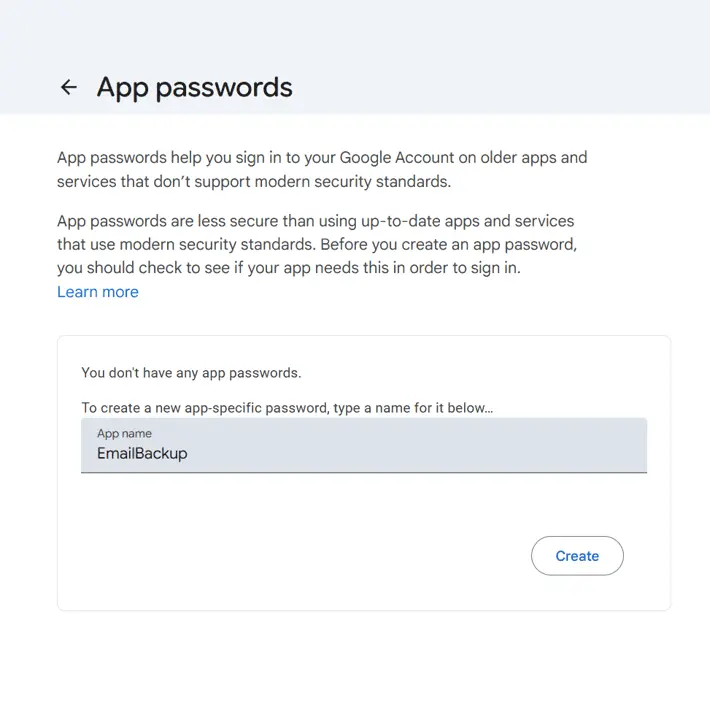Click the EmailBackup text in the field
The height and width of the screenshot is (720, 710).
point(142,453)
